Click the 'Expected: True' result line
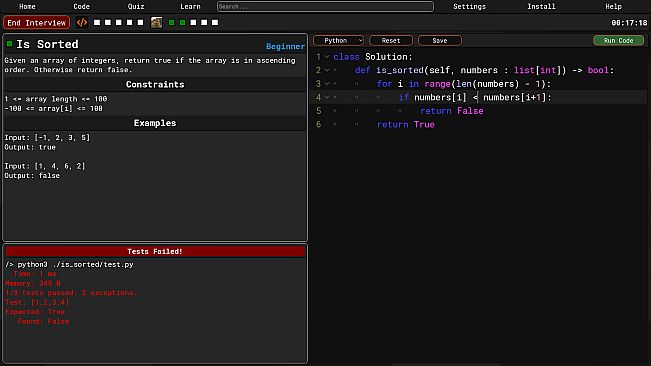Screen dimensions: 651x366 click(x=35, y=312)
